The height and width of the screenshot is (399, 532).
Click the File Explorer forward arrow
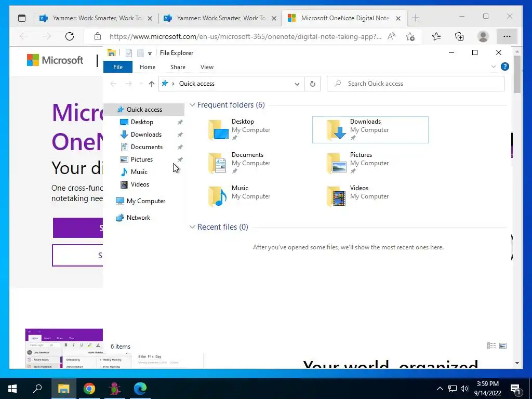tap(129, 84)
